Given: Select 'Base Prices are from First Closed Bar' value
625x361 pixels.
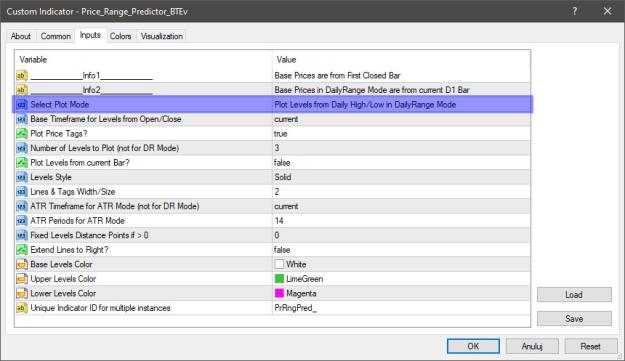Looking at the screenshot, I should click(337, 75).
